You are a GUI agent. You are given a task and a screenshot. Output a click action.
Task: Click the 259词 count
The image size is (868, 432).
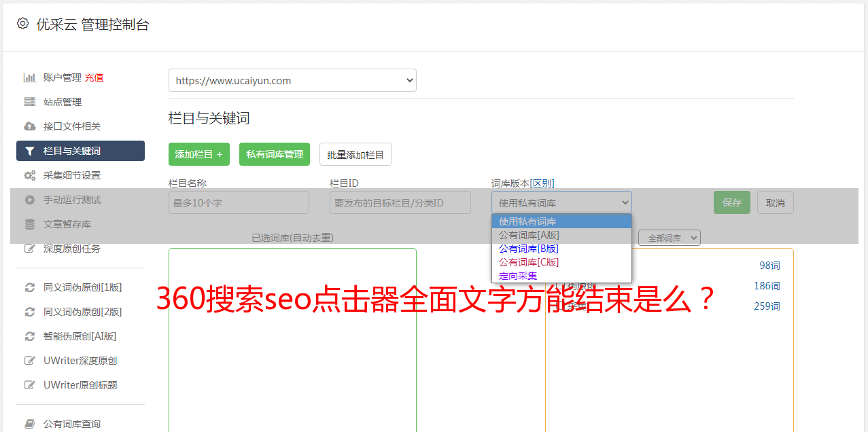point(767,306)
